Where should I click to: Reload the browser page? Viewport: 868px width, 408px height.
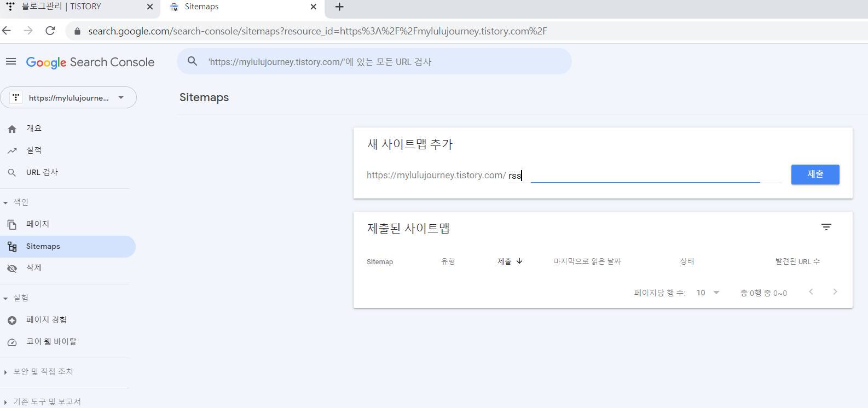coord(50,31)
